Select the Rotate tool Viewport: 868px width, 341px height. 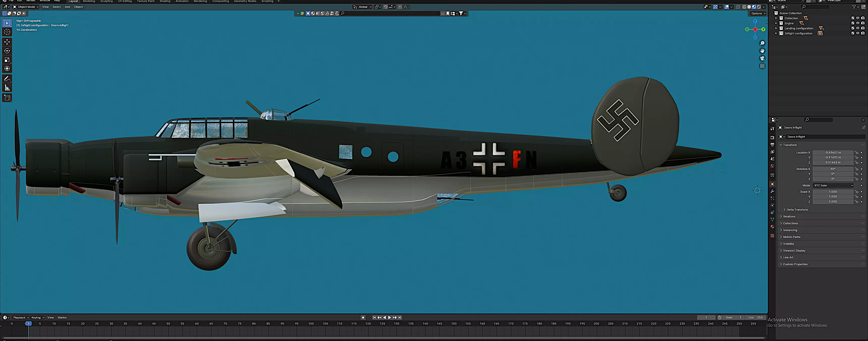7,51
